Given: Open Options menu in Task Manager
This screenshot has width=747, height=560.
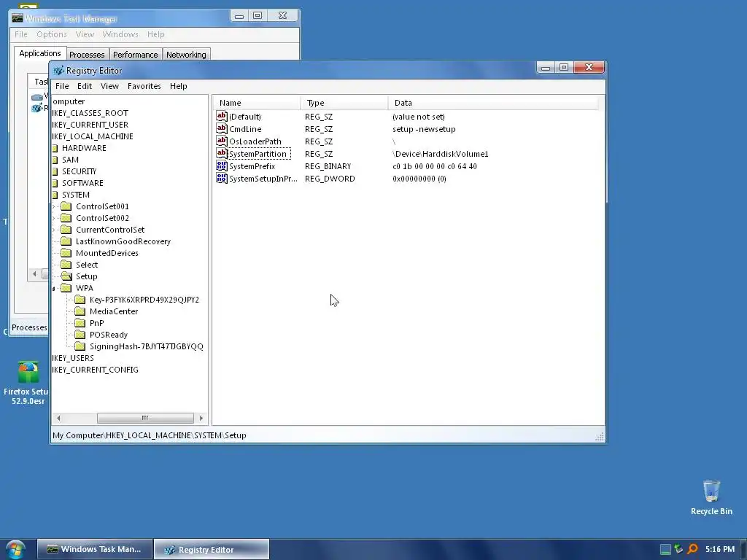Looking at the screenshot, I should pos(52,34).
